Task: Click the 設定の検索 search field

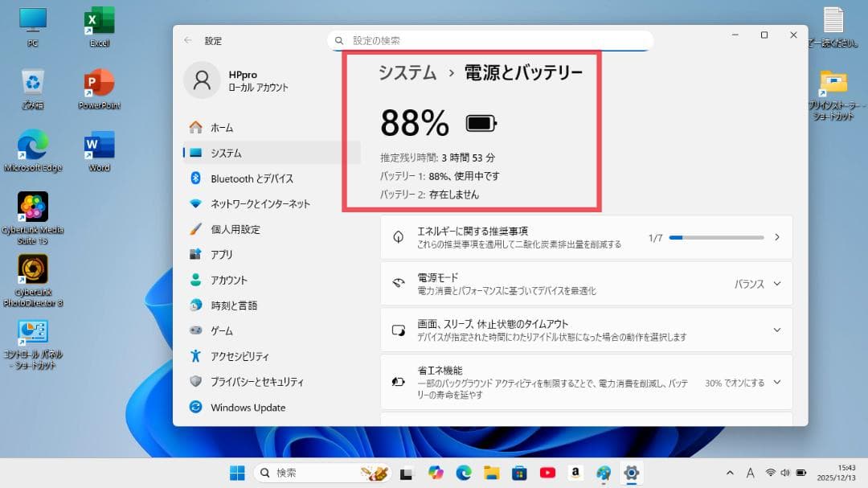Action: [490, 39]
